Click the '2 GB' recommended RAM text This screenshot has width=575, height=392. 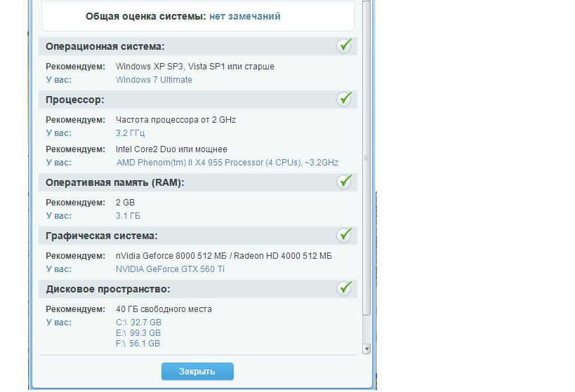(125, 203)
